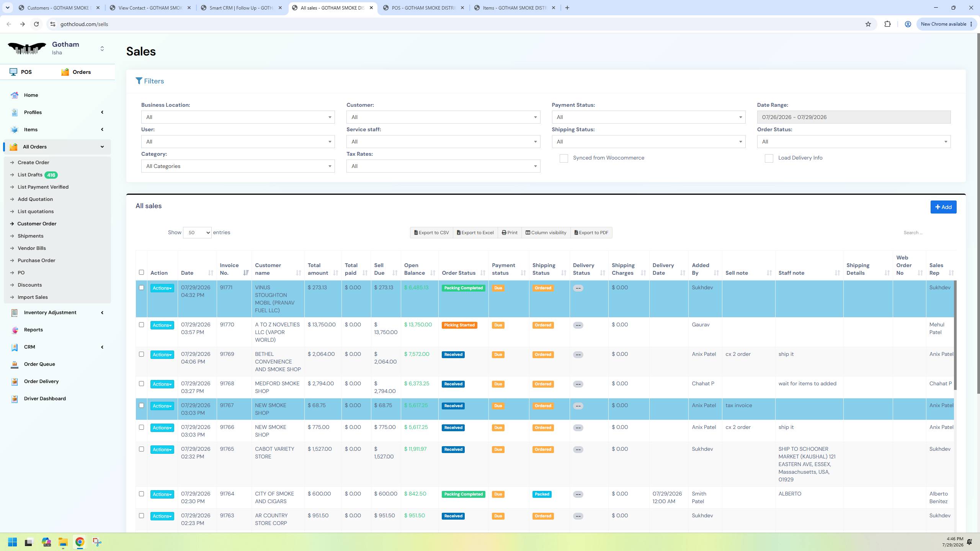Open the Actions dropdown for invoice 91769

point(162,355)
